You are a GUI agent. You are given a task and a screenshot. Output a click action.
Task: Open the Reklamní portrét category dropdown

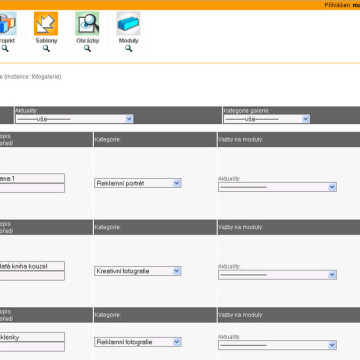coord(138,183)
